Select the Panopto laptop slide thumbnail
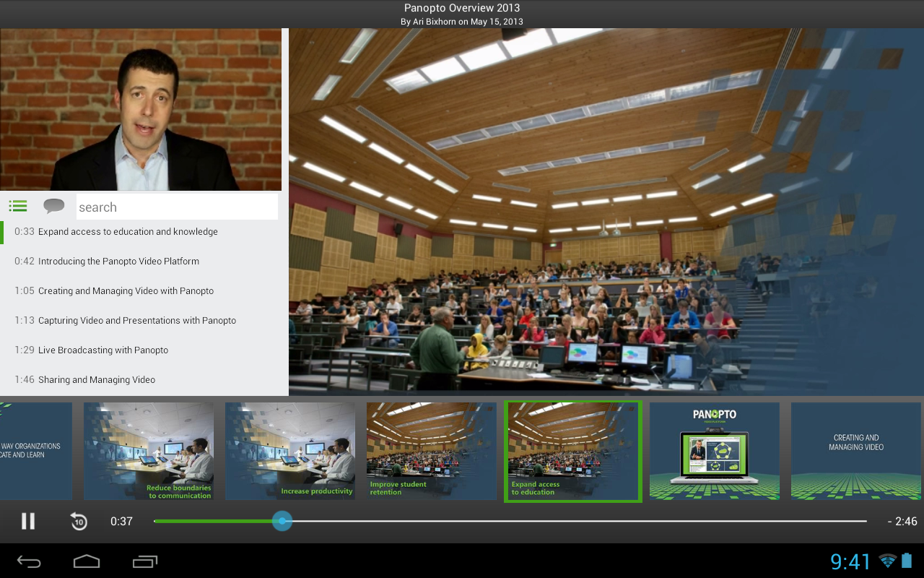This screenshot has height=578, width=924. [x=714, y=452]
